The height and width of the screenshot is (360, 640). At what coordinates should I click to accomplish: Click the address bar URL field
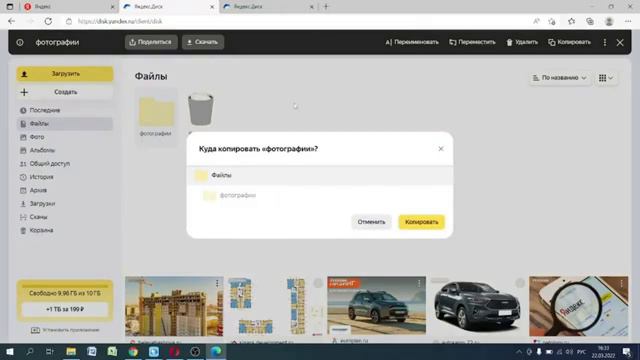296,21
